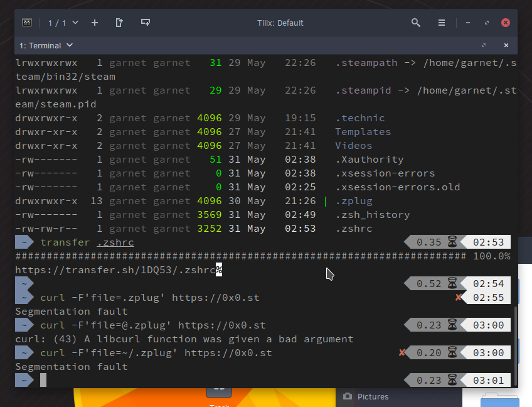Open the Tilix hamburger menu
This screenshot has height=407, width=532.
[442, 23]
